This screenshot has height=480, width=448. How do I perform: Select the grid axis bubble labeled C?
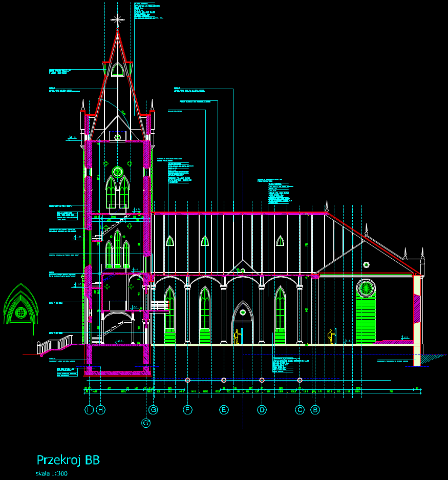point(300,410)
